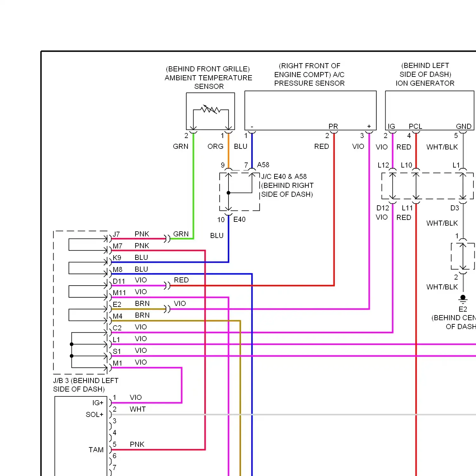The image size is (476, 476).
Task: Select the S1 terminal label
Action: pos(117,351)
